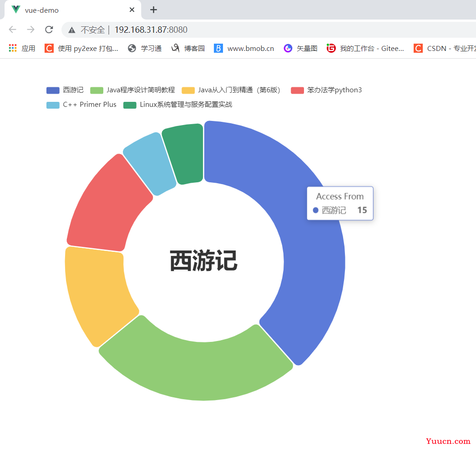The height and width of the screenshot is (466, 476).
Task: Open the 矢量图 bookmark
Action: coord(300,48)
